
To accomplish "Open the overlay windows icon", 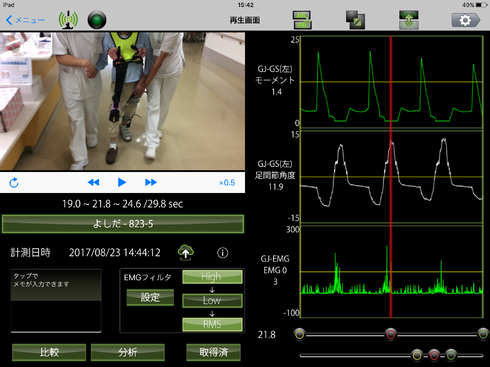I will tap(355, 20).
